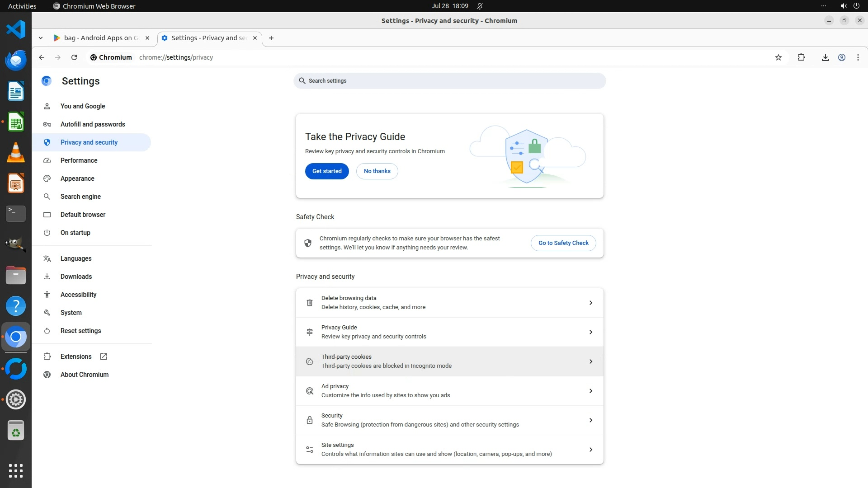Bookmark this page with the star icon
This screenshot has height=488, width=868.
[x=778, y=57]
